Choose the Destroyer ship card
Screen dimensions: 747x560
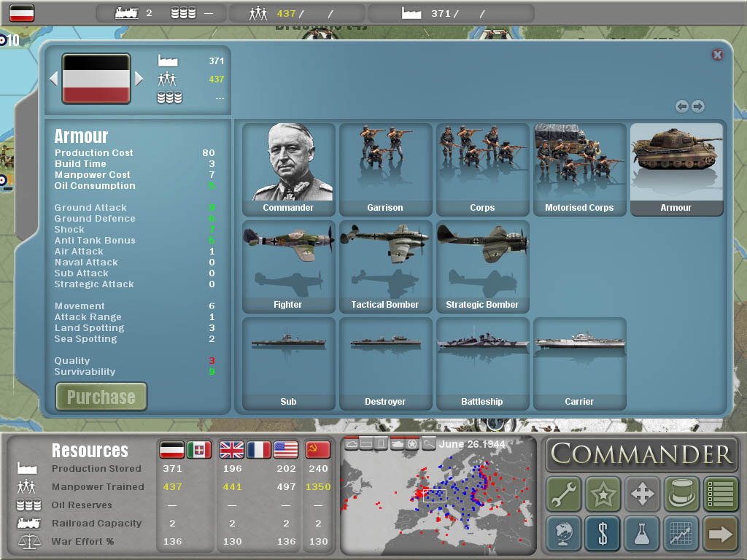pyautogui.click(x=385, y=364)
